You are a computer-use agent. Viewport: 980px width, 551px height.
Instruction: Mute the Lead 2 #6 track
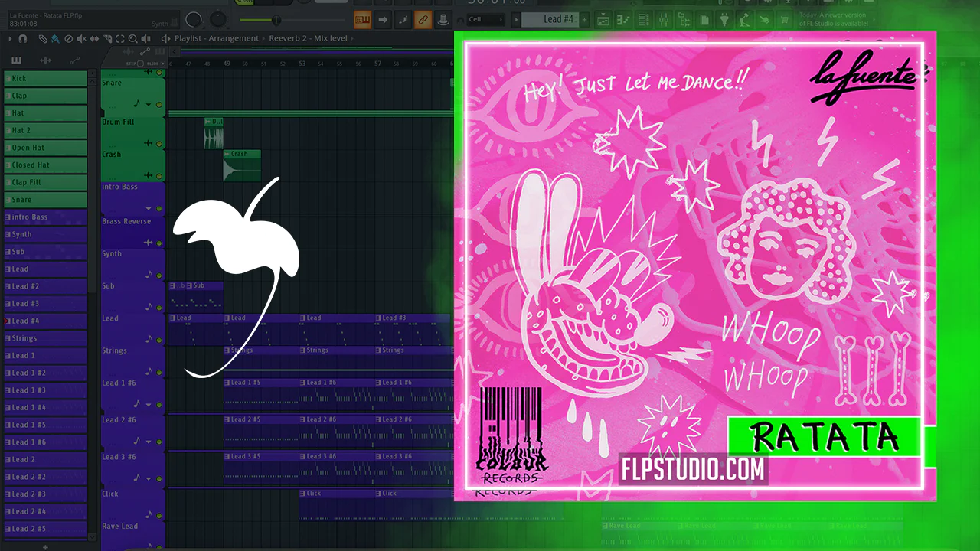tap(159, 441)
